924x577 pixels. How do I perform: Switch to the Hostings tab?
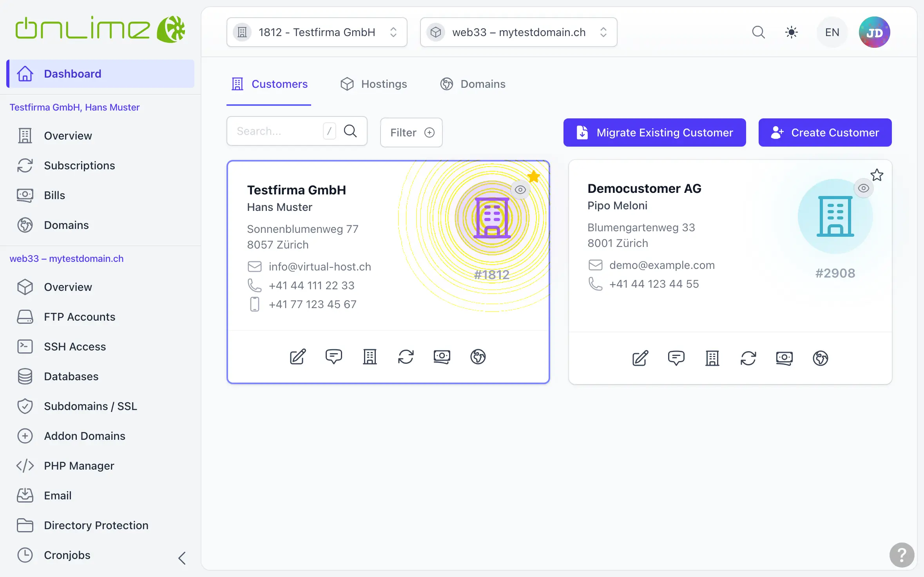(x=373, y=84)
